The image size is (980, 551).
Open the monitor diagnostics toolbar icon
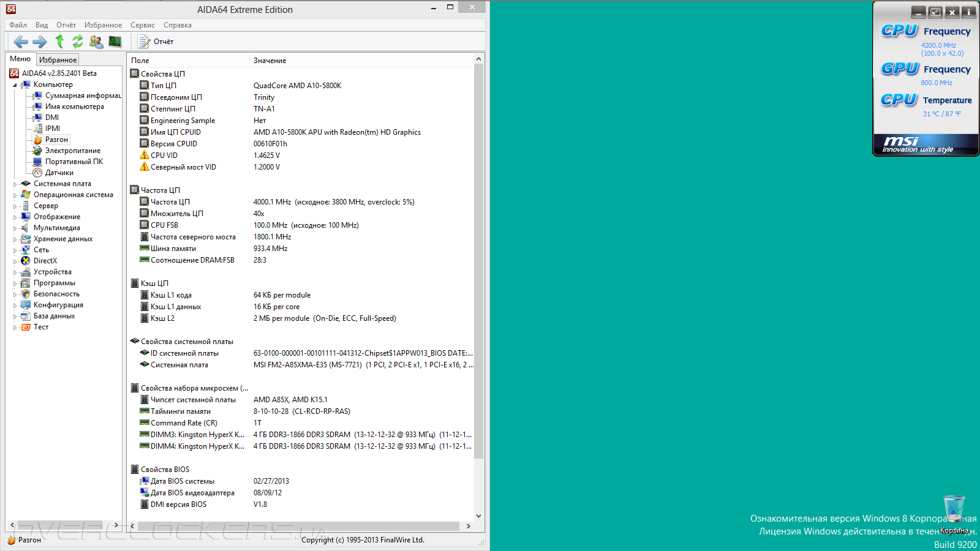[x=115, y=41]
